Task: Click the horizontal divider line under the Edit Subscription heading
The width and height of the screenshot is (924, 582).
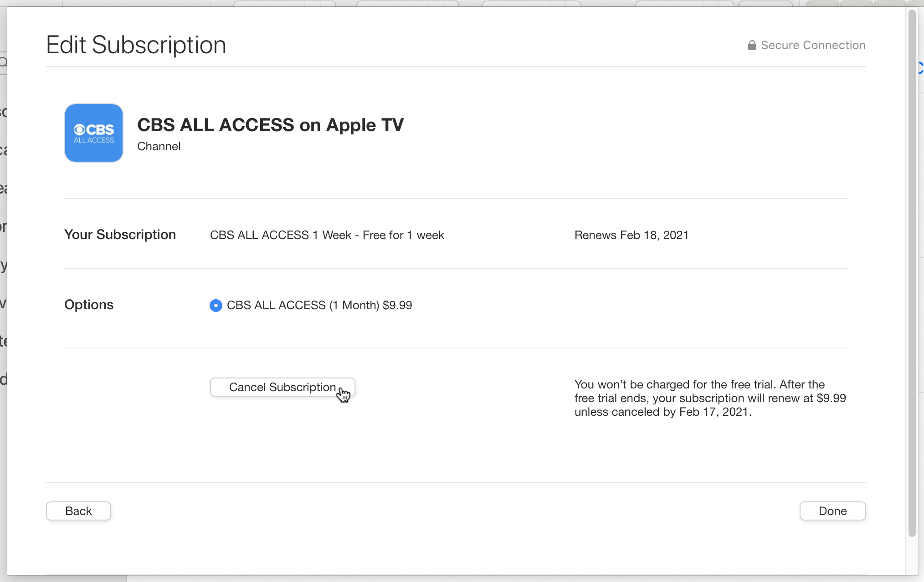Action: [456, 66]
